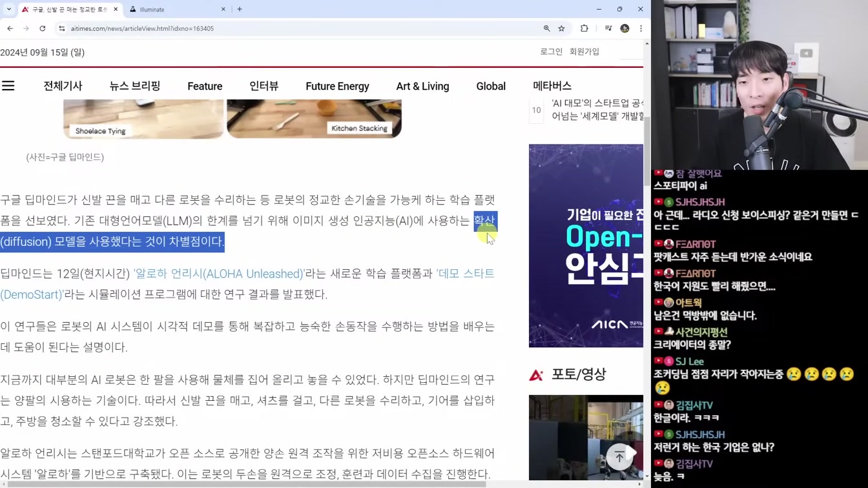Click chat username SJ Lee
The image size is (868, 488).
click(690, 361)
